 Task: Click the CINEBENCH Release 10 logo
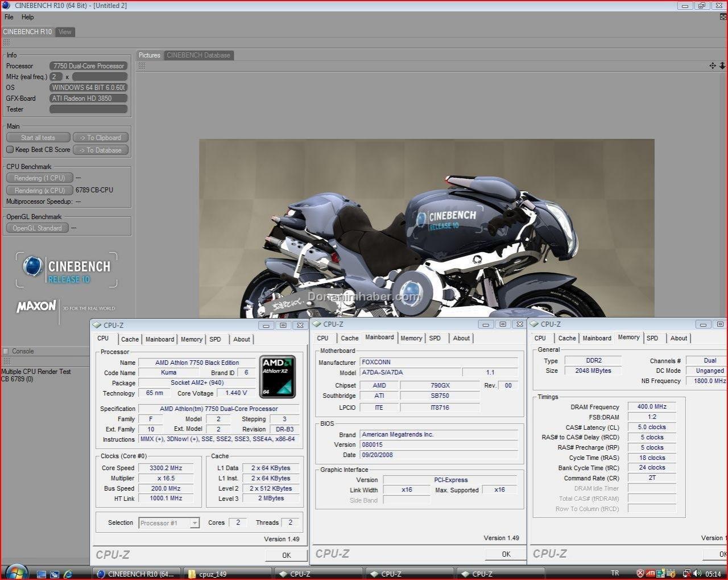(67, 270)
